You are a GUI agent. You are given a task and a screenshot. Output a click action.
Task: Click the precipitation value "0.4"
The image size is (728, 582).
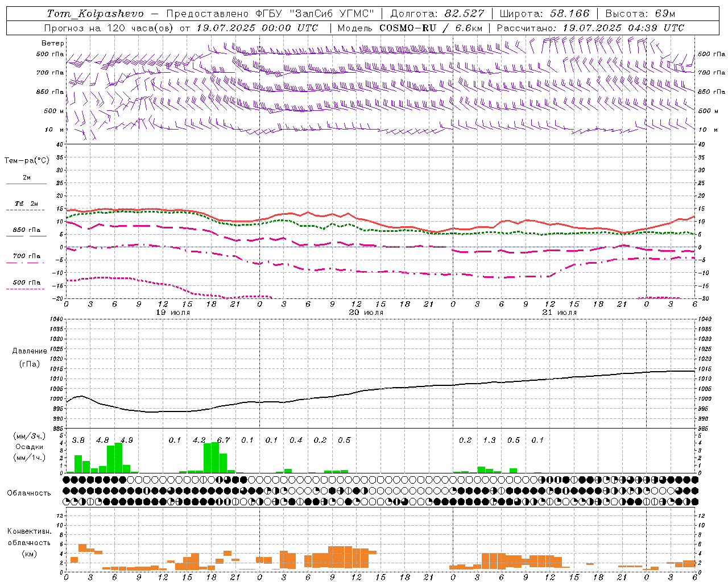(296, 440)
